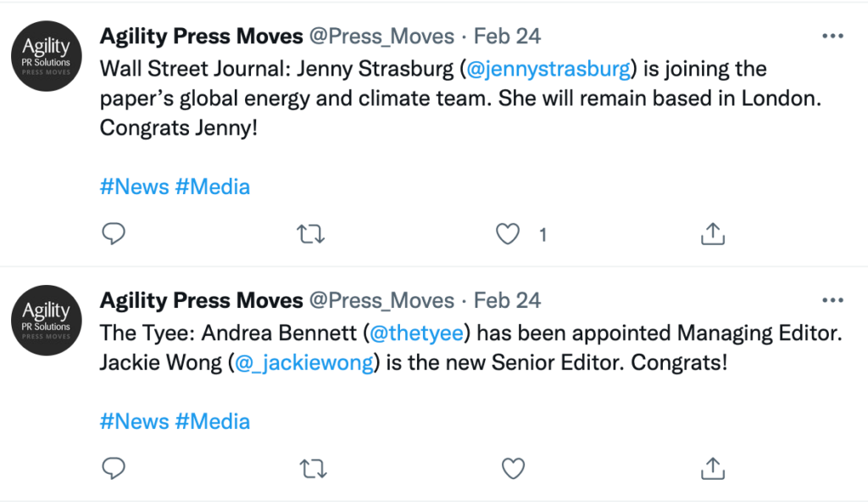Screen dimensions: 868x502
Task: Click #Media hashtag in The Tyee tweet
Action: click(x=212, y=421)
